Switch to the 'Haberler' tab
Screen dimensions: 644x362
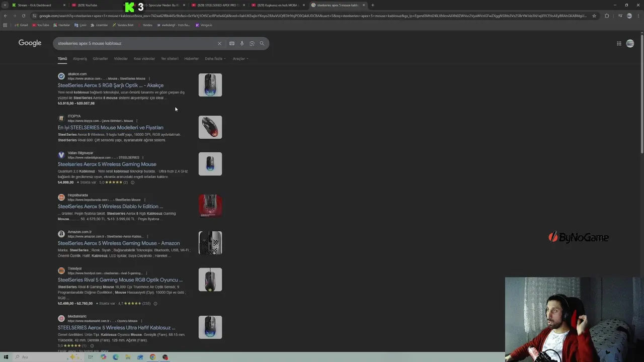[x=191, y=59]
